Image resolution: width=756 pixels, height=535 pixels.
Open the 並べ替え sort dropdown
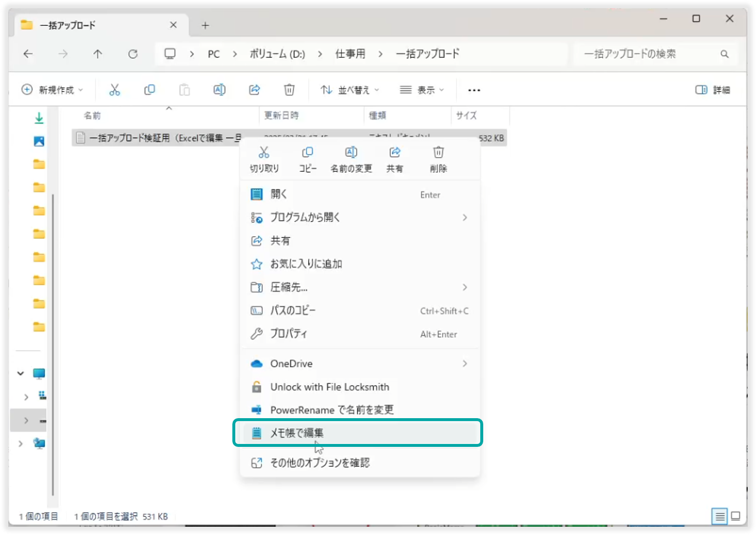tap(350, 90)
